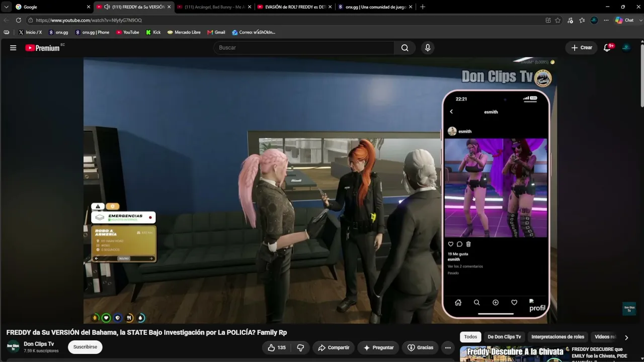
Task: Open Mercado Libre bookmark
Action: (184, 32)
